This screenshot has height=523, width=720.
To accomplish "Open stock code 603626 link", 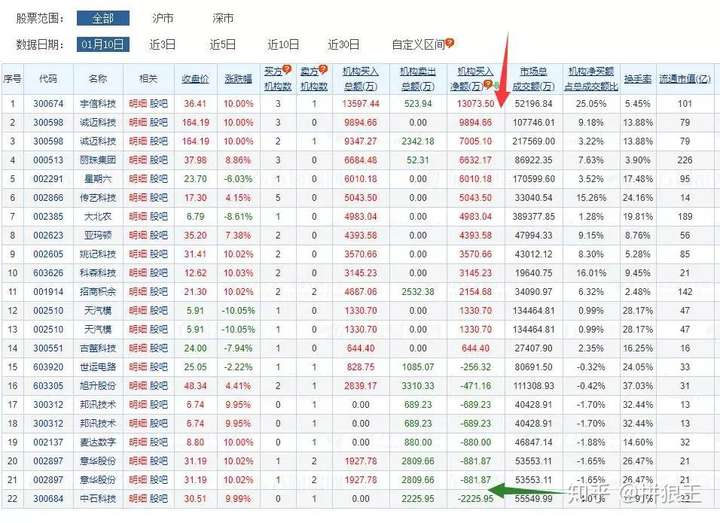I will point(48,273).
